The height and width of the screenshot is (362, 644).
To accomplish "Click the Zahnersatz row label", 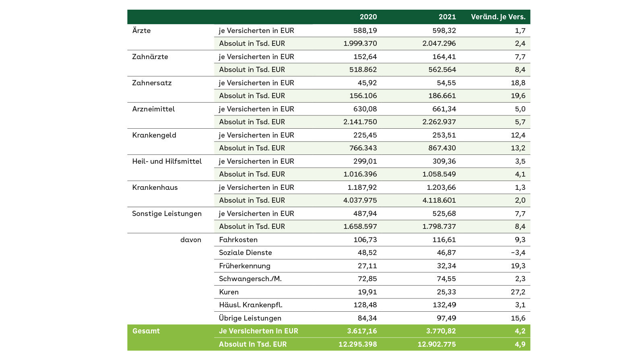I will (152, 83).
